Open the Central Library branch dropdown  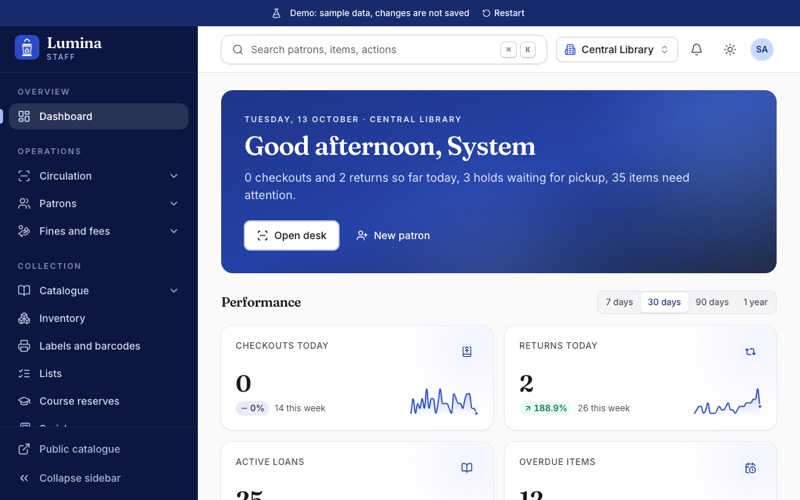[x=616, y=49]
